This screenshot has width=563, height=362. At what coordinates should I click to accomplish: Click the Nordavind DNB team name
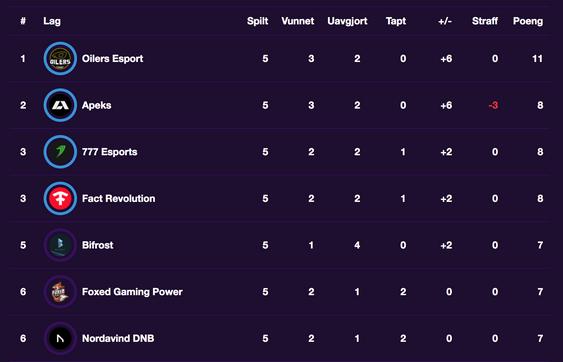coord(118,338)
